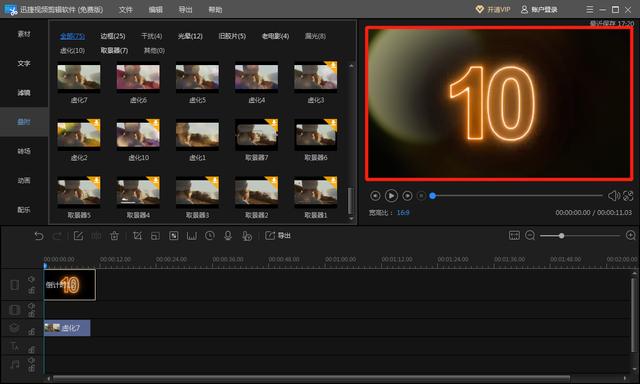Image resolution: width=640 pixels, height=384 pixels.
Task: Open the microphone voice-over recording tool
Action: tap(228, 236)
